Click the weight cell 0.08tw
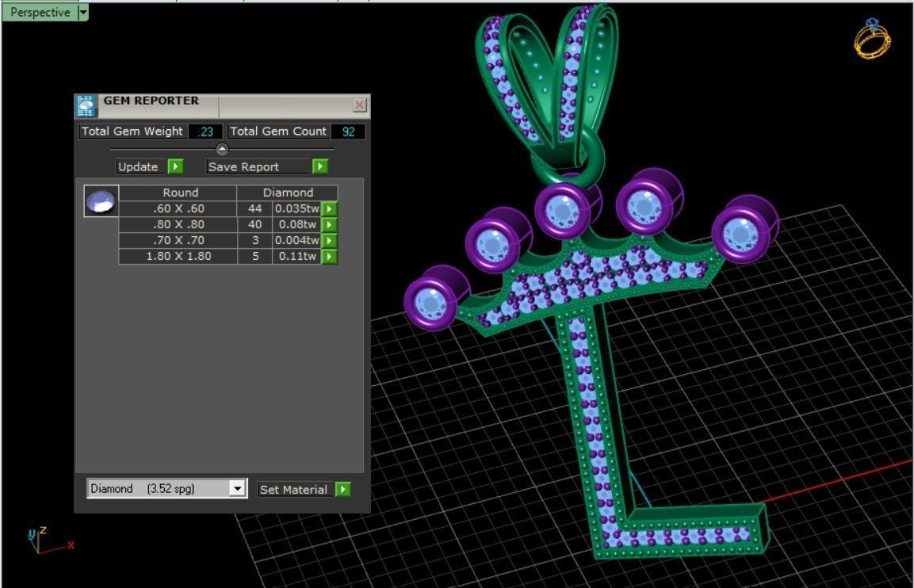The image size is (914, 588). coord(296,224)
